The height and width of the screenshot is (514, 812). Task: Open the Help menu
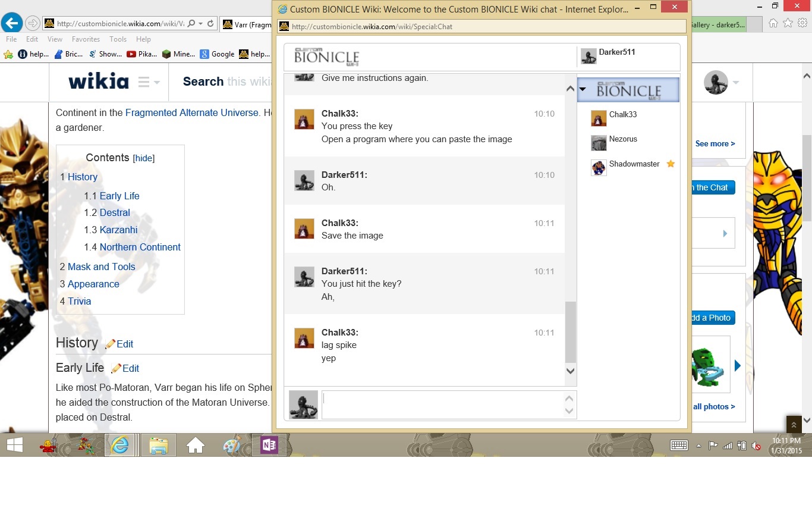click(143, 39)
